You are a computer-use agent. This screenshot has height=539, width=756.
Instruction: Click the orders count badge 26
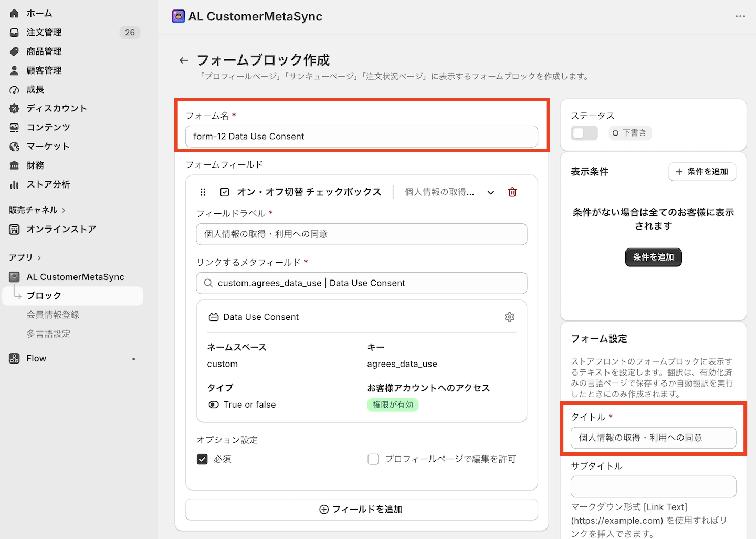130,33
